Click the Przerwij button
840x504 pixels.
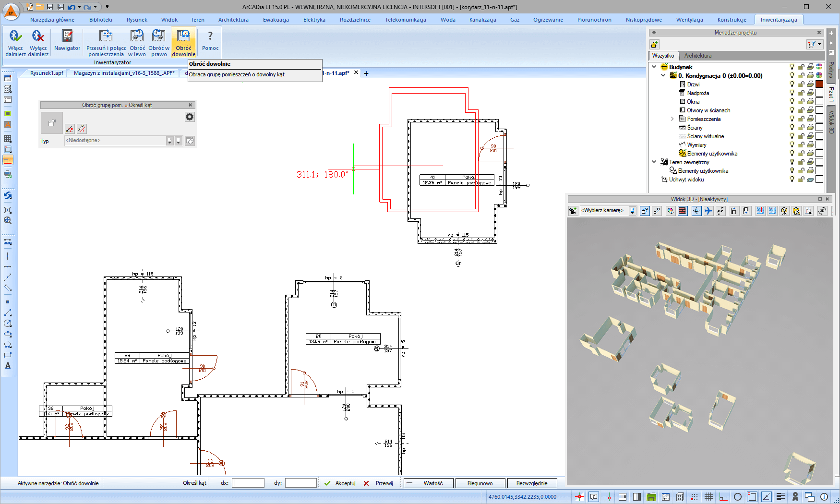(379, 483)
